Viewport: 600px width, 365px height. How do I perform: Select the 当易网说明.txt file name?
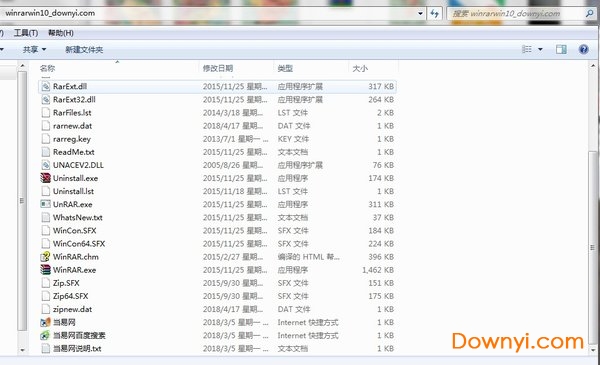[77, 348]
